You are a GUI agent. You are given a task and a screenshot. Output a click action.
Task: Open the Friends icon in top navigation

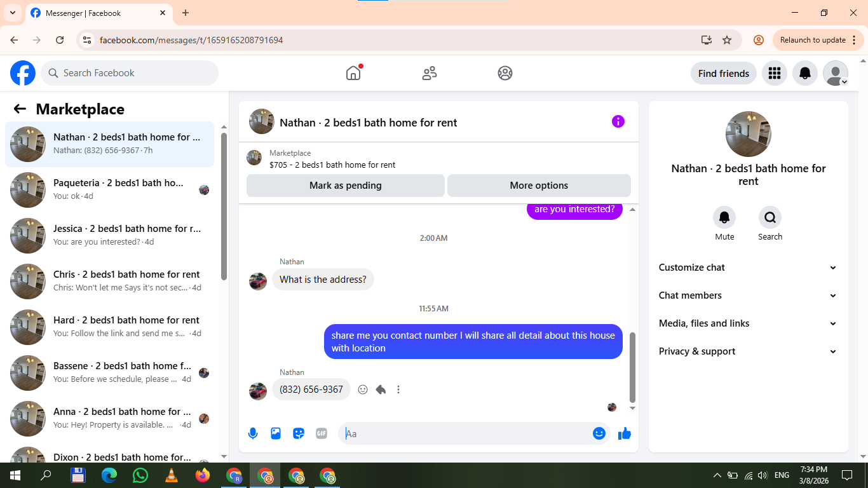point(430,73)
